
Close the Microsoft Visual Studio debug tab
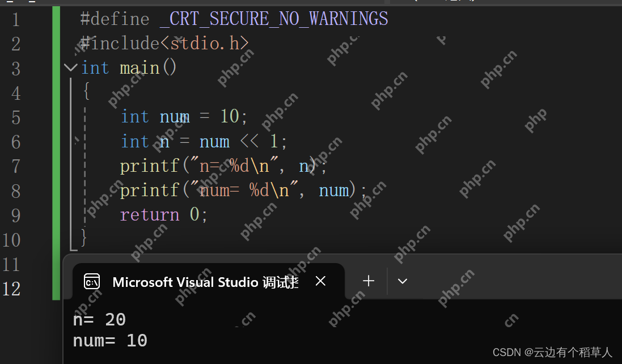click(320, 281)
